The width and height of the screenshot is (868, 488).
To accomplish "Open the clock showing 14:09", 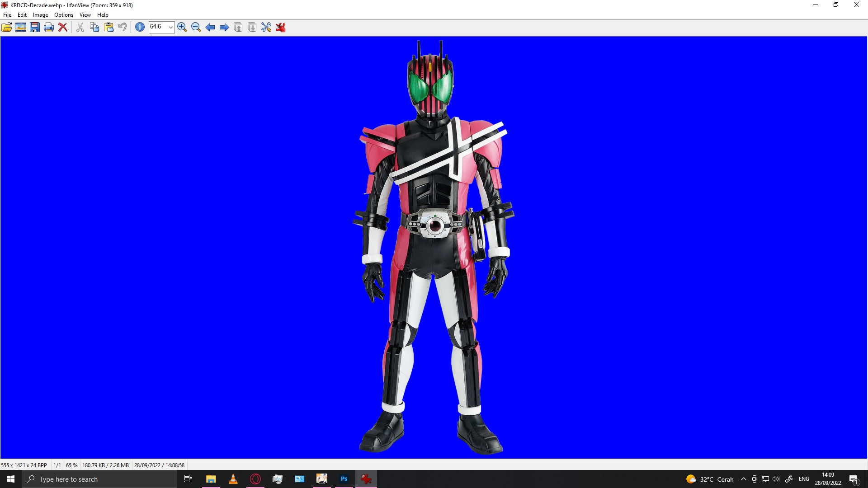I will tap(828, 479).
